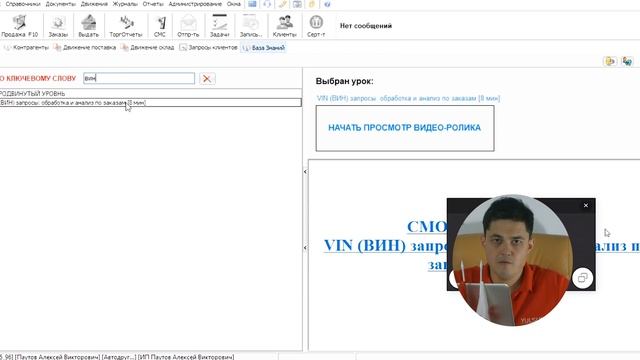Viewport: 640px width, 360px height.
Task: Click the Нет сообщений status text
Action: click(x=366, y=26)
